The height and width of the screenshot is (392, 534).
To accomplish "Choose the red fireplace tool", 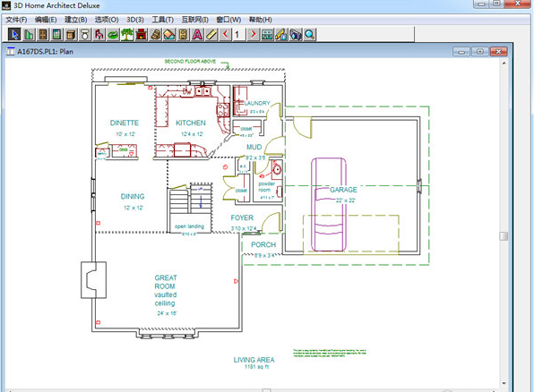I will 142,34.
